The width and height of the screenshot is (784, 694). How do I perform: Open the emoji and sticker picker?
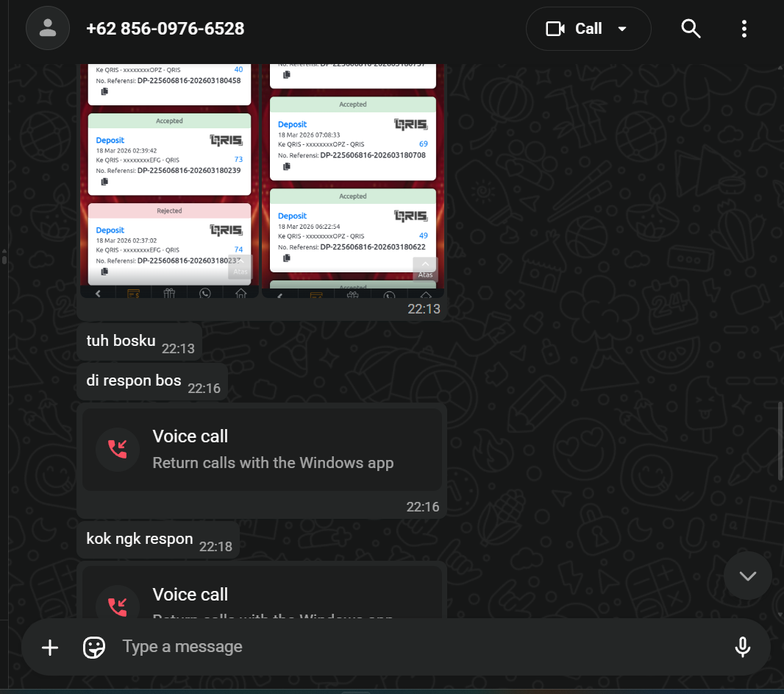click(93, 647)
